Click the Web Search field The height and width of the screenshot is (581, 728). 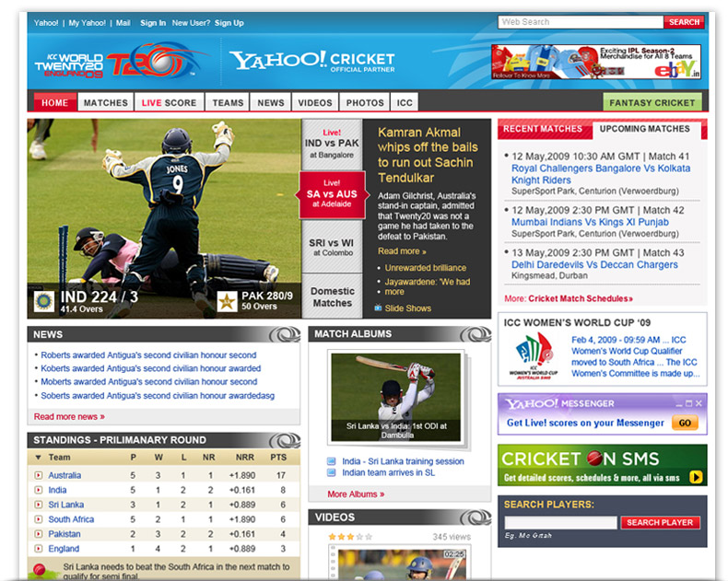[x=581, y=22]
